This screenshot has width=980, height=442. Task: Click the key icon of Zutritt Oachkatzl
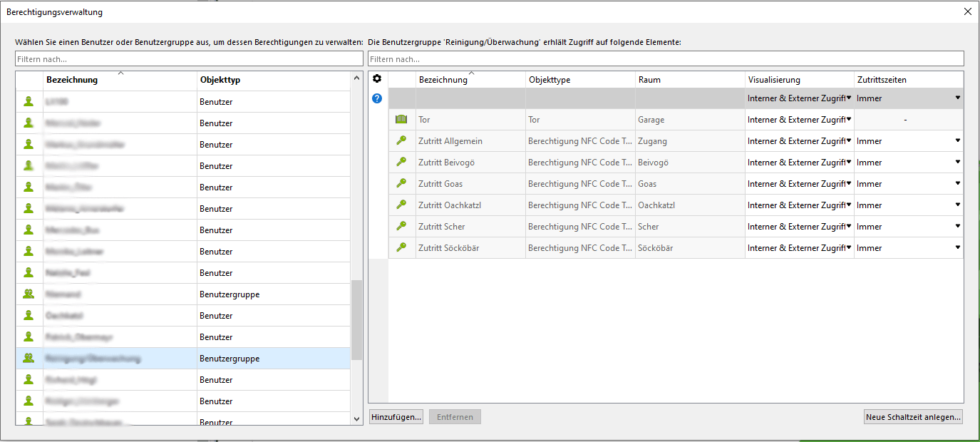[x=402, y=205]
